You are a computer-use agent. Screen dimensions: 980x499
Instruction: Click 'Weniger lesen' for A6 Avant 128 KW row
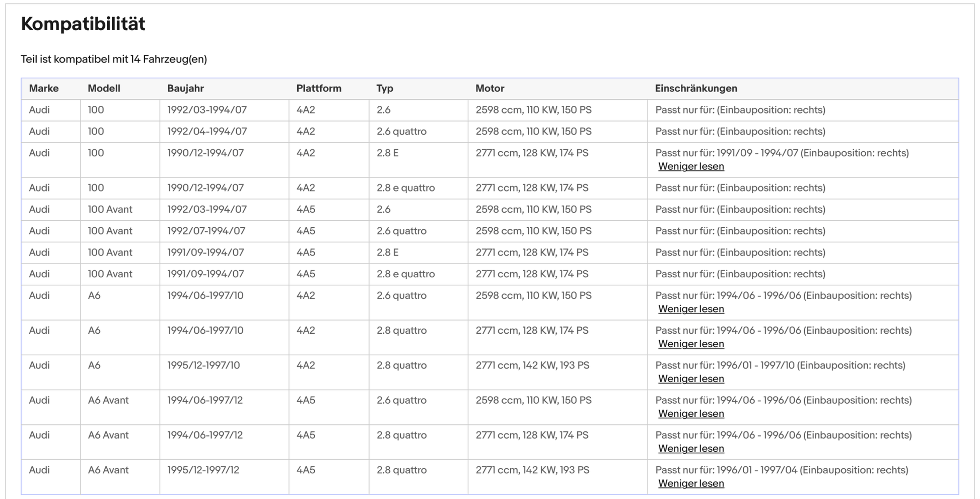[691, 448]
